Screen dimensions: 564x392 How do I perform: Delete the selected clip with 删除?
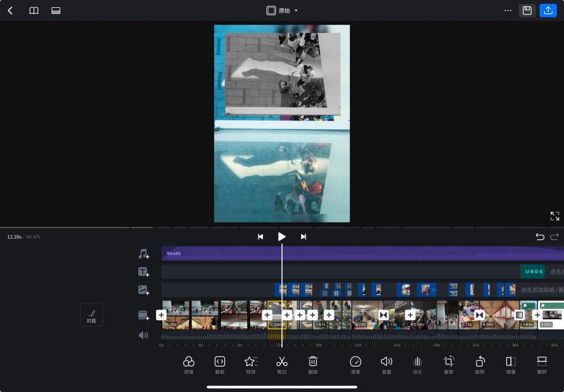[313, 365]
